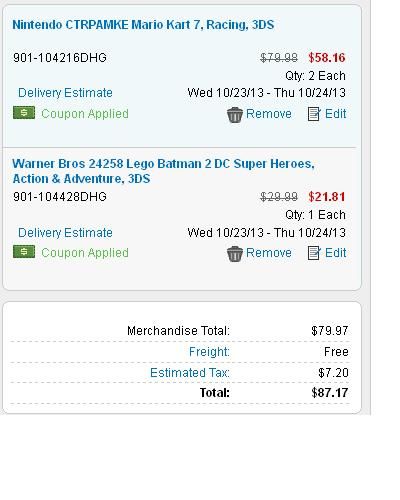The width and height of the screenshot is (400, 500).
Task: Click edit notepad icon for Mario Kart 7
Action: 314,114
